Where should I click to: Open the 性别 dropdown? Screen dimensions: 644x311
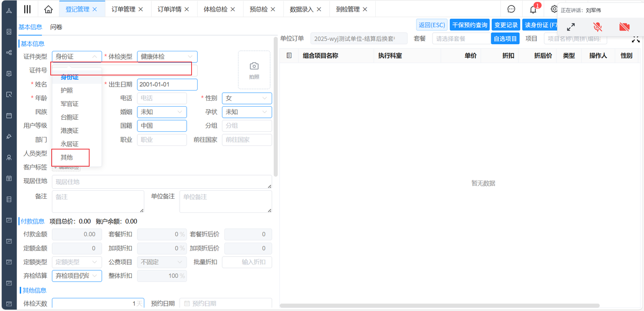click(247, 98)
